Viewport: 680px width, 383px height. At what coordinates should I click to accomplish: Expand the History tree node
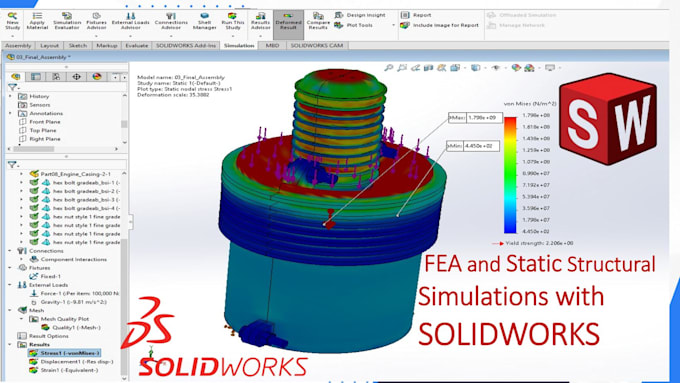10,96
